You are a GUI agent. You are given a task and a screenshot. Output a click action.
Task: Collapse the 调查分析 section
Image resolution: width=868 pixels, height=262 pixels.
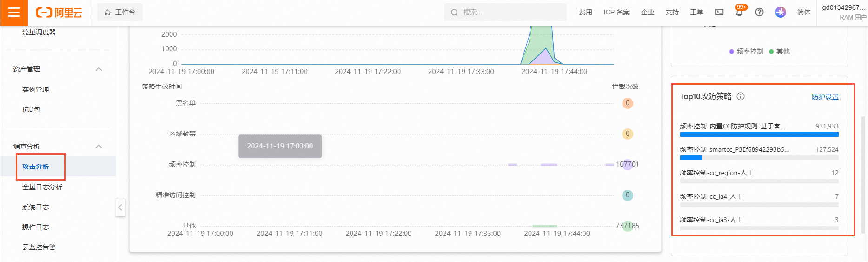(x=99, y=146)
